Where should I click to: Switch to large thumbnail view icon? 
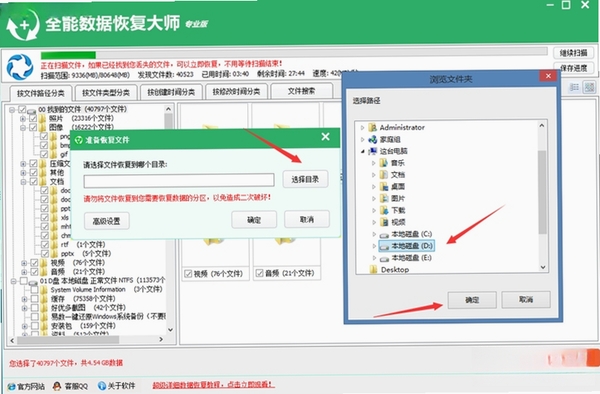pos(589,87)
